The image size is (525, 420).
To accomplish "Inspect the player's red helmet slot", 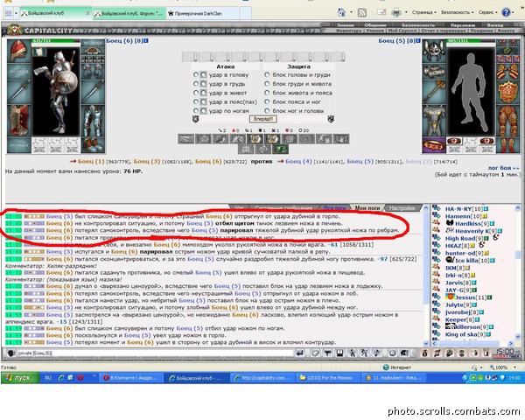I will tap(18, 51).
